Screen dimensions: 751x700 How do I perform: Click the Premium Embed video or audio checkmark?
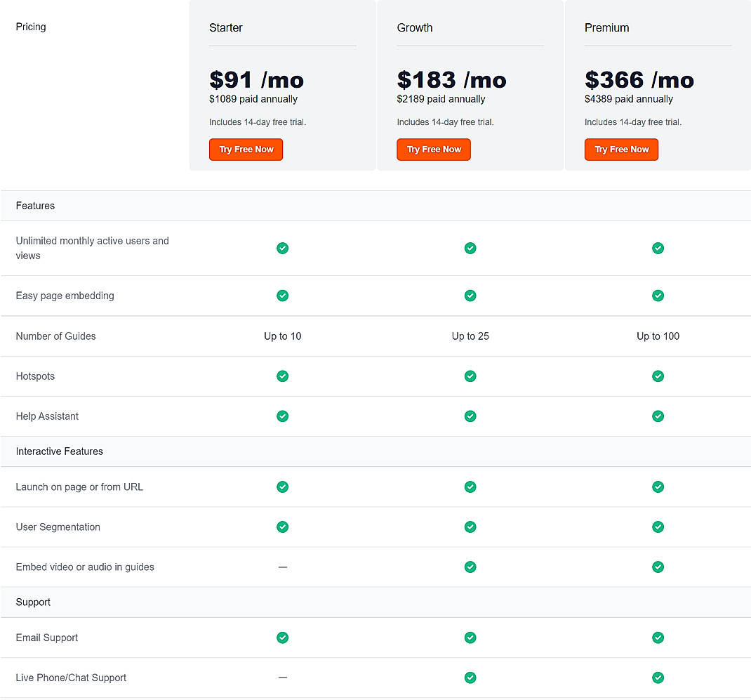(x=658, y=567)
